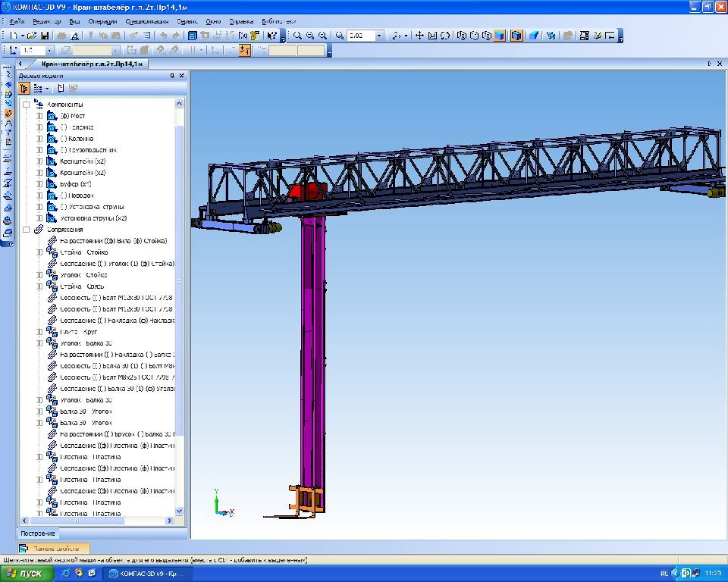The image size is (728, 582).
Task: Select the Pan view tool
Action: [x=419, y=36]
